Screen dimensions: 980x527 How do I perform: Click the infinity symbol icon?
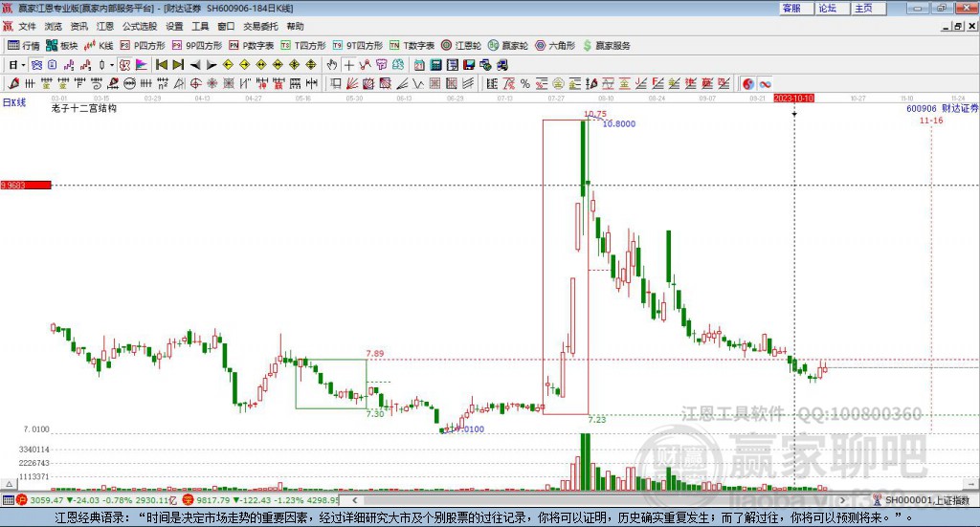click(765, 84)
